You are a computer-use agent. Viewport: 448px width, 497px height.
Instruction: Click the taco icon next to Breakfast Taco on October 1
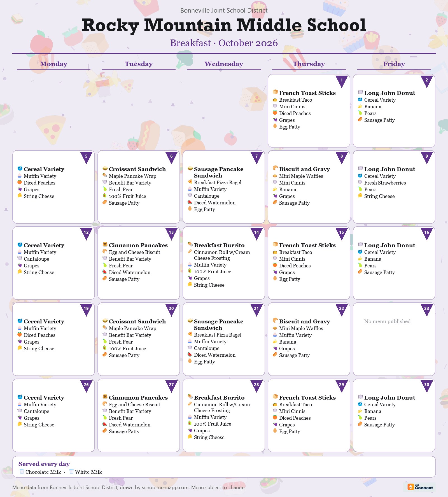point(275,100)
